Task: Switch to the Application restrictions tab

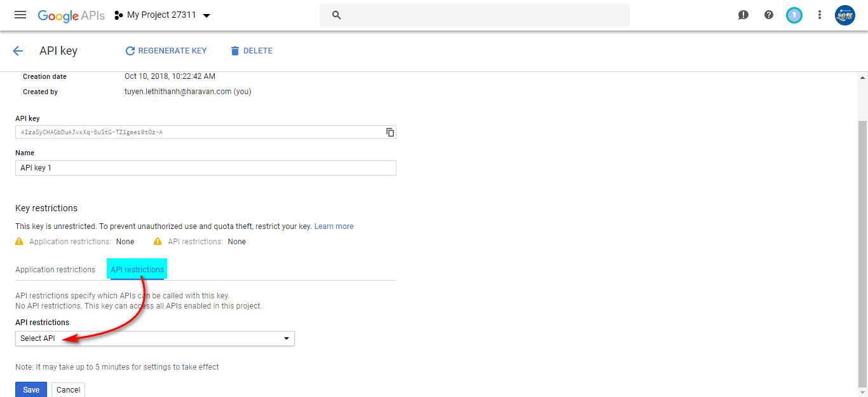Action: [55, 270]
